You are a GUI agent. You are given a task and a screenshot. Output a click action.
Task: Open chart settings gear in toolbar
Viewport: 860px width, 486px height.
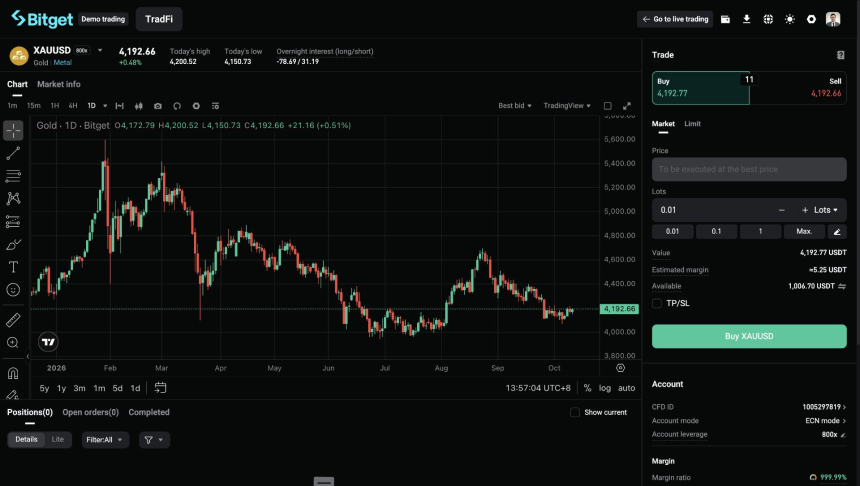tap(196, 106)
